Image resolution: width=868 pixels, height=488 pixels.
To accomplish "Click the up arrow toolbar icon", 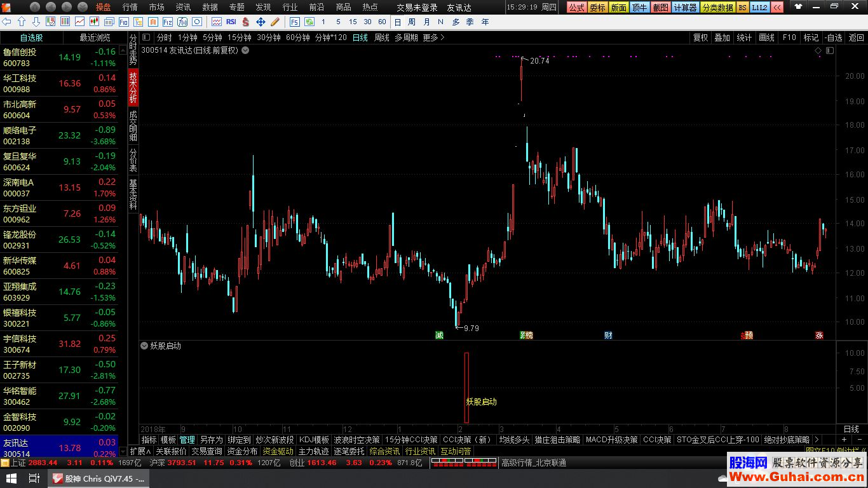I will point(21,22).
